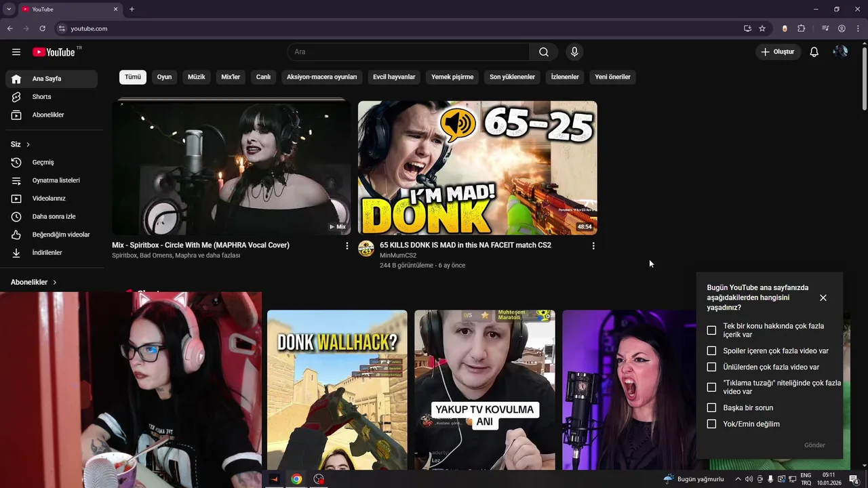Start voice search with microphone icon
This screenshot has width=868, height=488.
(574, 52)
